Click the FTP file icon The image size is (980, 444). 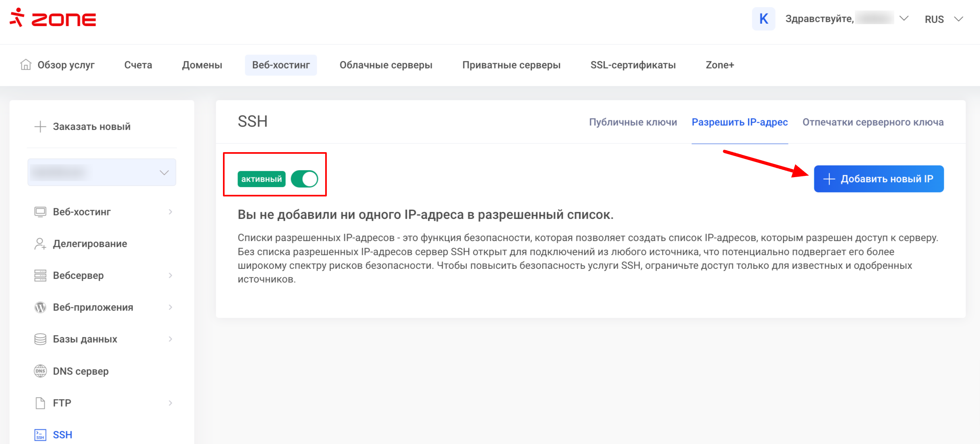coord(40,403)
